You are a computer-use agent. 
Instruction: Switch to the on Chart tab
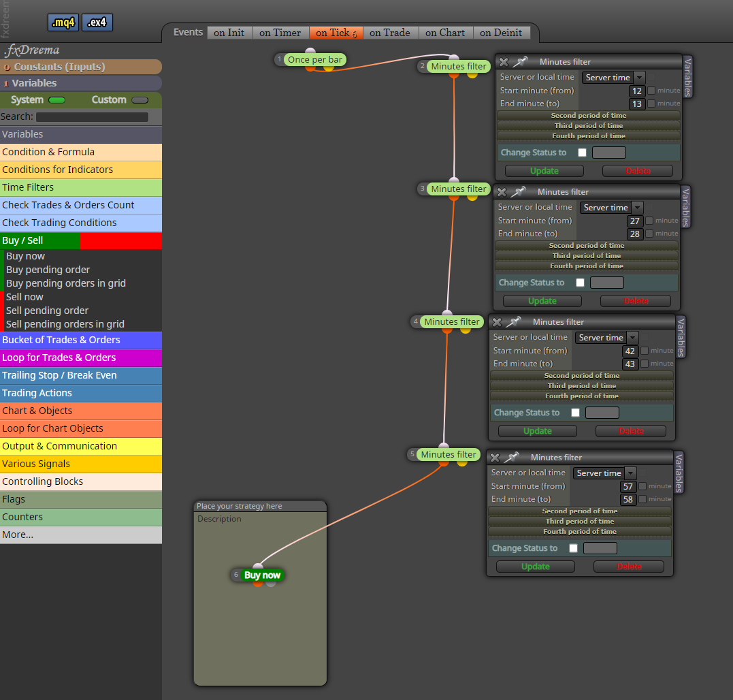(x=445, y=33)
